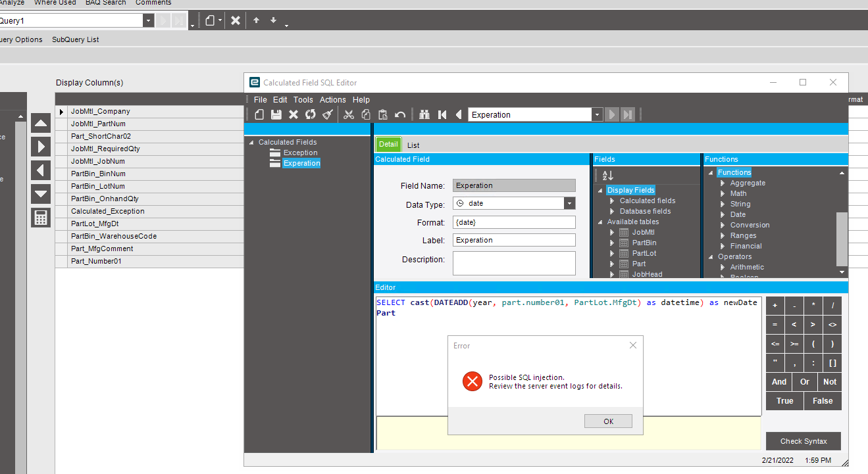This screenshot has height=474, width=868.
Task: Open the Edit menu
Action: pyautogui.click(x=280, y=100)
